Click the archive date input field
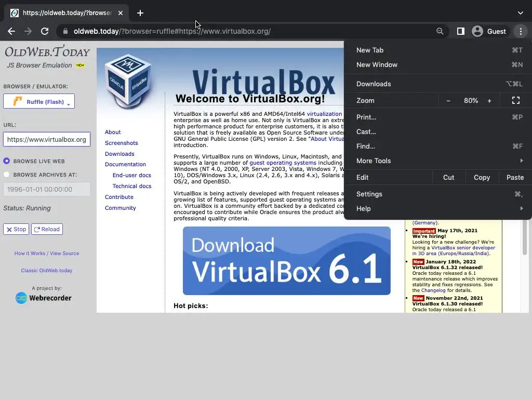 coord(47,189)
